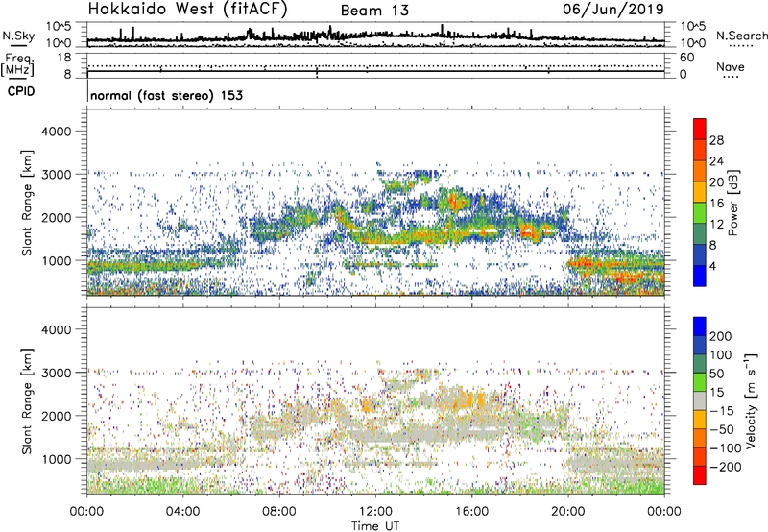Image resolution: width=768 pixels, height=532 pixels.
Task: Click the CPID label
Action: (21, 91)
